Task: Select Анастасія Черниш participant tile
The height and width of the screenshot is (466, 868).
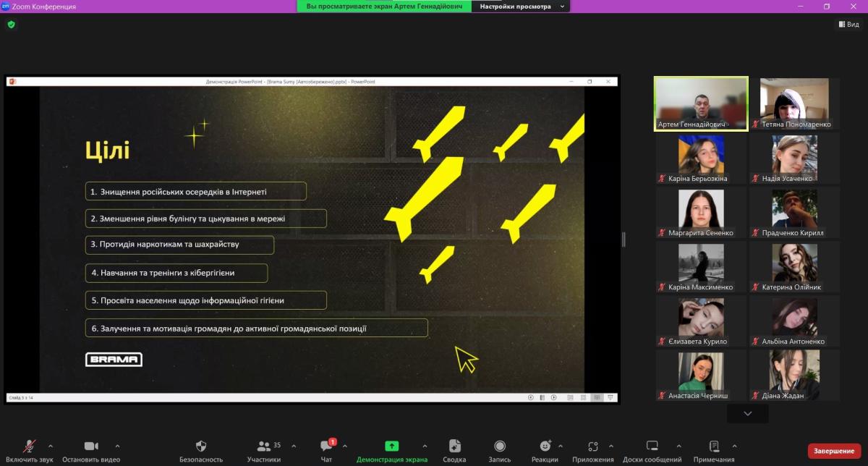Action: [702, 376]
